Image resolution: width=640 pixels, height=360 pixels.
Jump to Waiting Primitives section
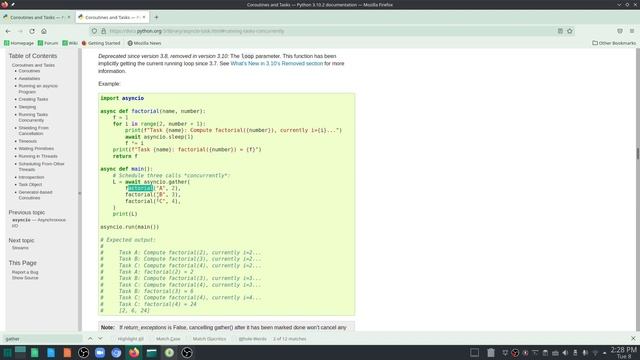coord(36,149)
